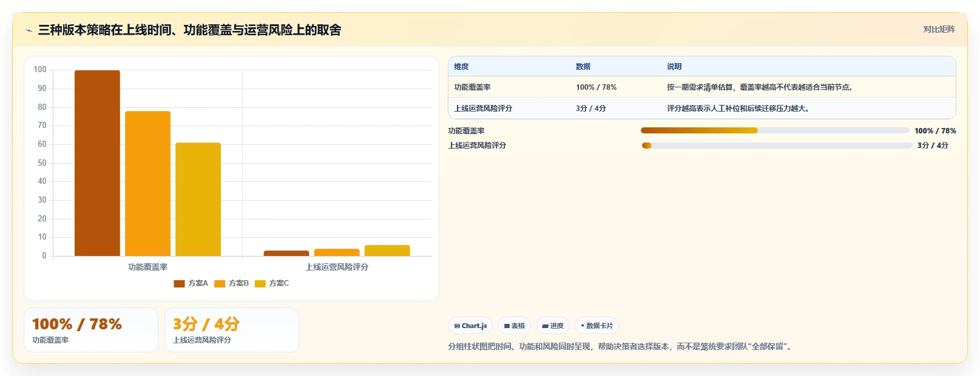This screenshot has height=376, width=980.
Task: Click the 3分 / 4分 progress value label
Action: pos(933,146)
